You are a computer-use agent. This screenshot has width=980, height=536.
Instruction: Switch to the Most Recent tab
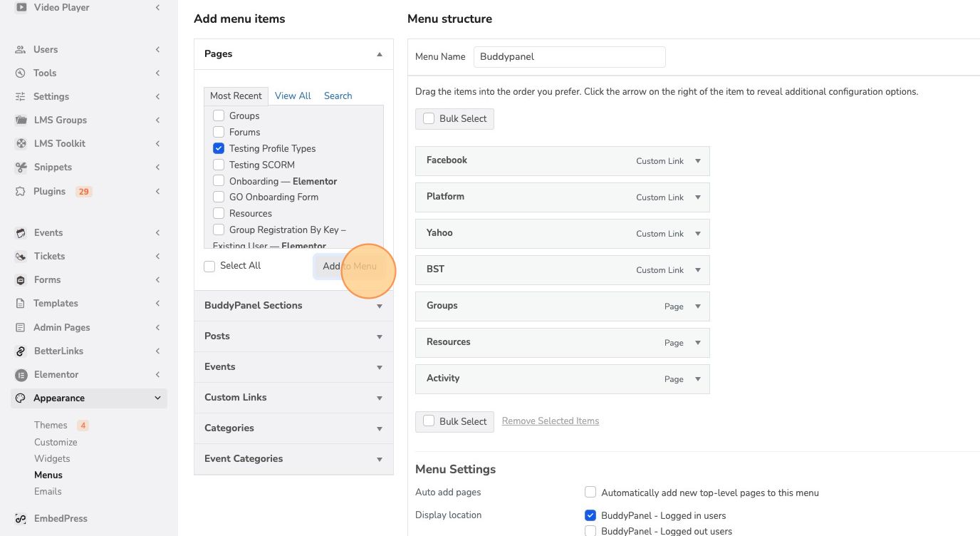point(236,96)
